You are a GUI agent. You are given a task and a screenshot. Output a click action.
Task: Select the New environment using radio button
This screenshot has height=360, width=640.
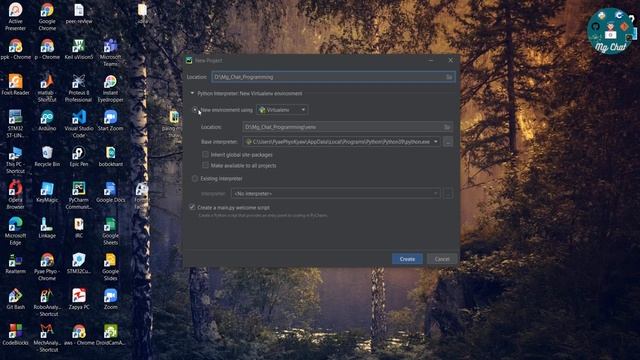[x=195, y=110]
